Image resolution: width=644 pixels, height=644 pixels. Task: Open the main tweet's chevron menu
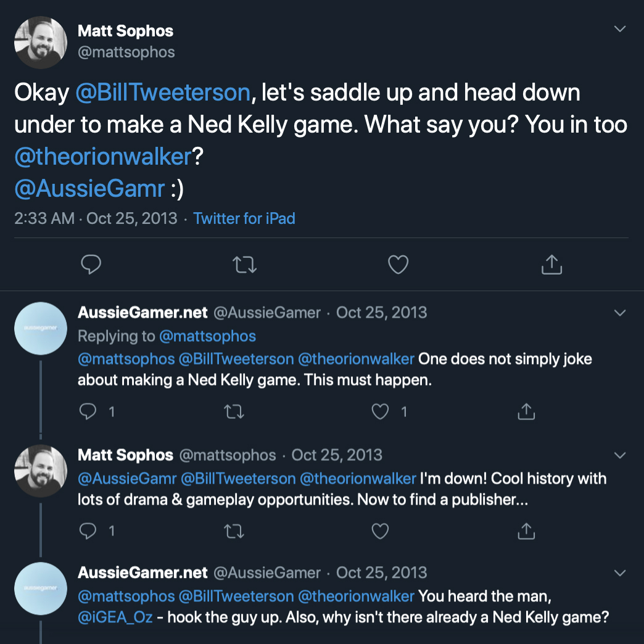pos(620,30)
